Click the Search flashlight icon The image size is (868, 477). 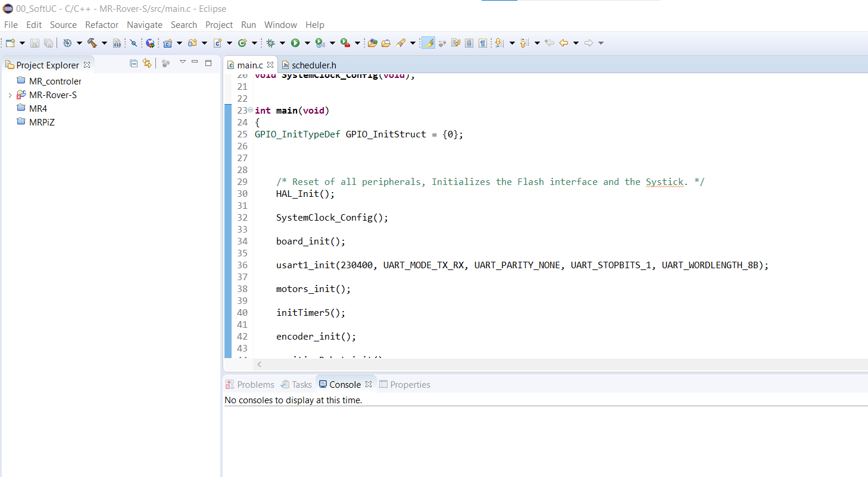click(x=401, y=43)
